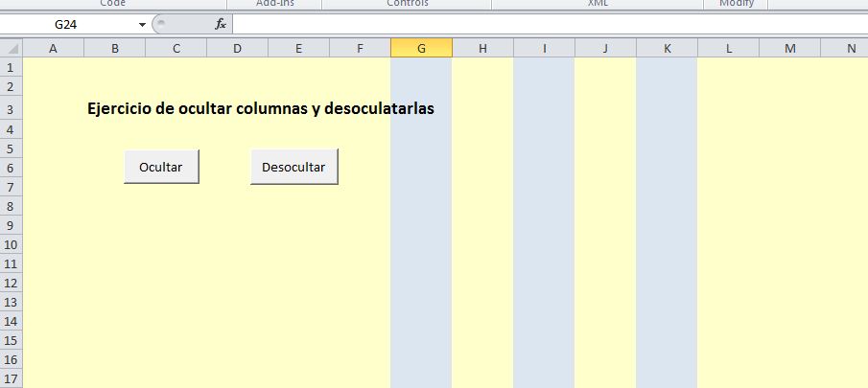Select column A header
Screen dimensions: 868x388
(53, 48)
